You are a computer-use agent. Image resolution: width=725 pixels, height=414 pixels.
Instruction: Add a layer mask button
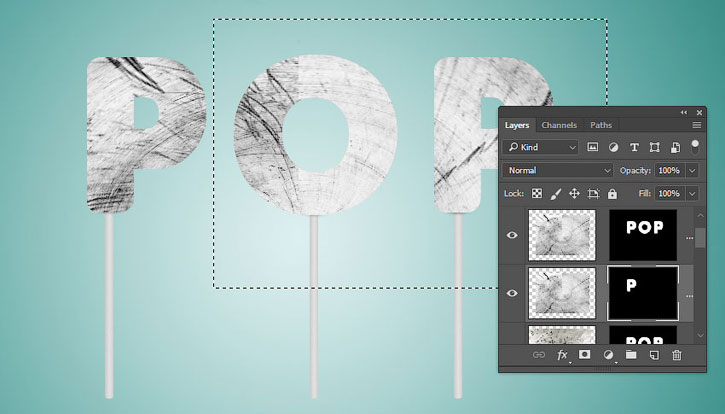[x=584, y=355]
